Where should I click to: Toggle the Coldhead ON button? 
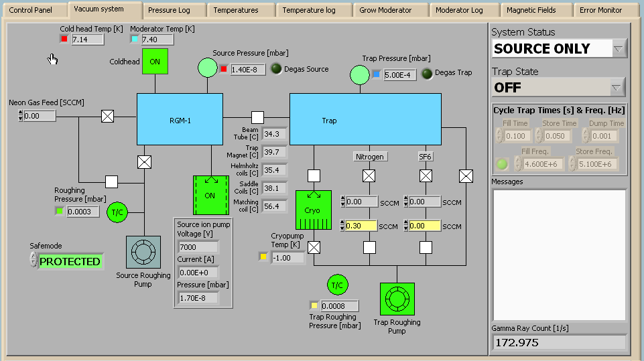coord(155,62)
